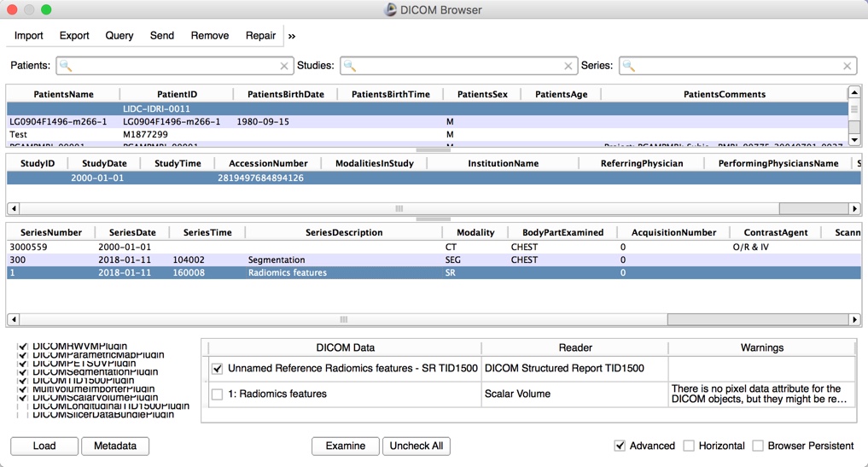Click the Repair toolbar action
The width and height of the screenshot is (868, 467).
pyautogui.click(x=260, y=36)
